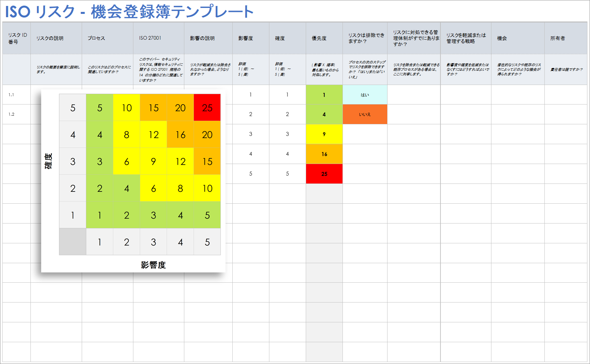This screenshot has height=364, width=590.
Task: Click matrix cell 20 in the 確度 5 row
Action: 180,107
